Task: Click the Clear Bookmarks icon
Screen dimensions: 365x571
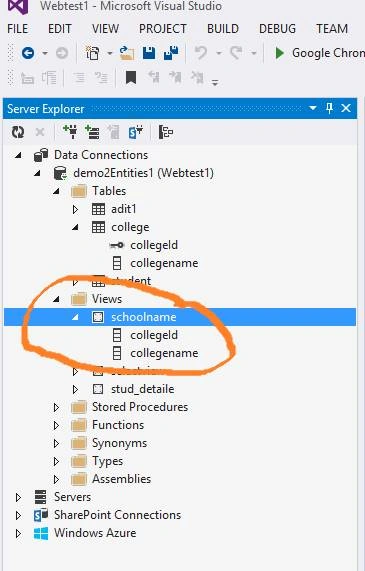Action: click(197, 77)
